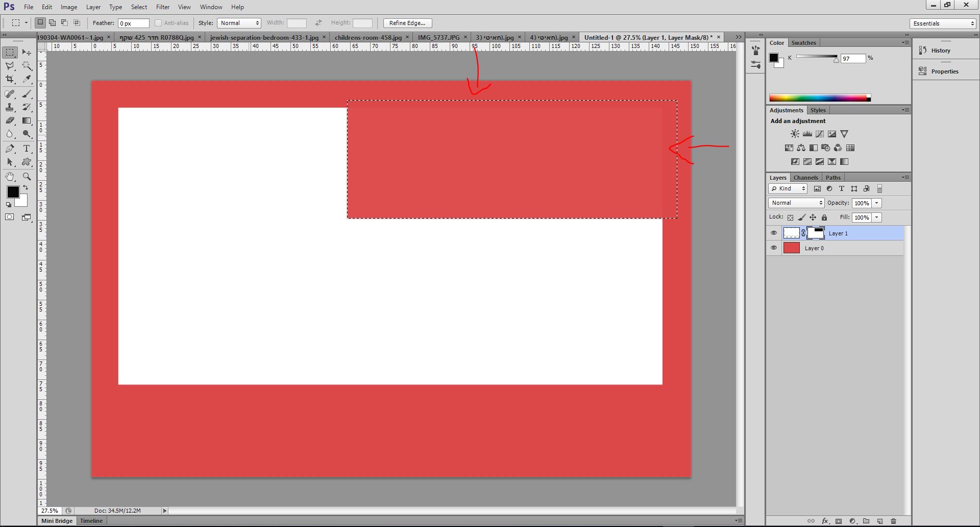
Task: Switch to the Styles tab
Action: click(818, 110)
